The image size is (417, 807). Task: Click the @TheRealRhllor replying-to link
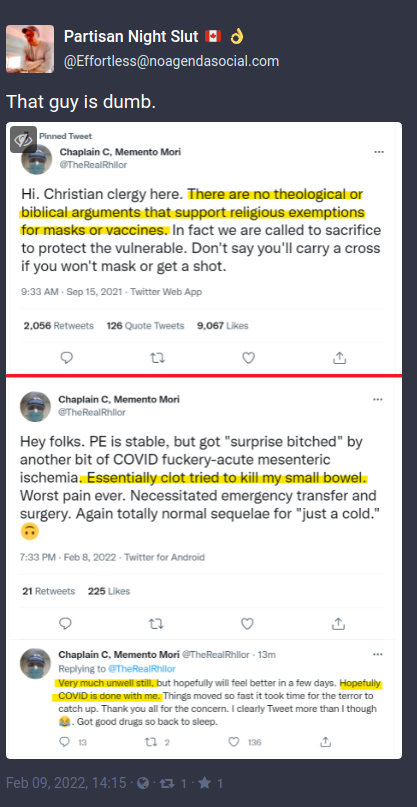[x=142, y=669]
